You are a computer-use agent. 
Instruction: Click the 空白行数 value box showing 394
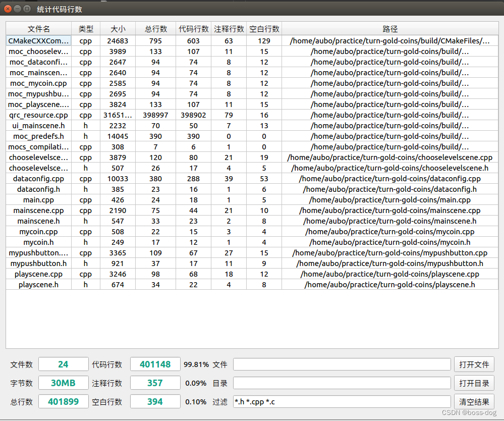point(155,402)
